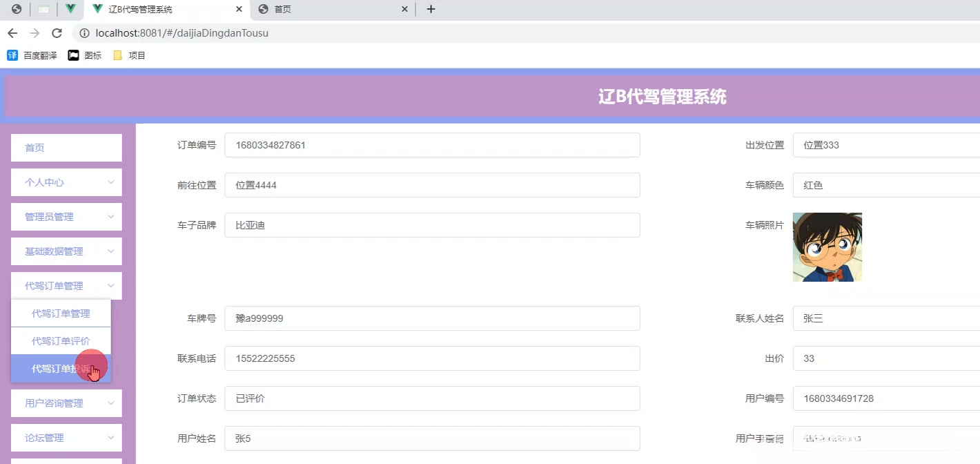Click the 联系人姓名 field showing 张三
This screenshot has height=464, width=980.
(886, 318)
